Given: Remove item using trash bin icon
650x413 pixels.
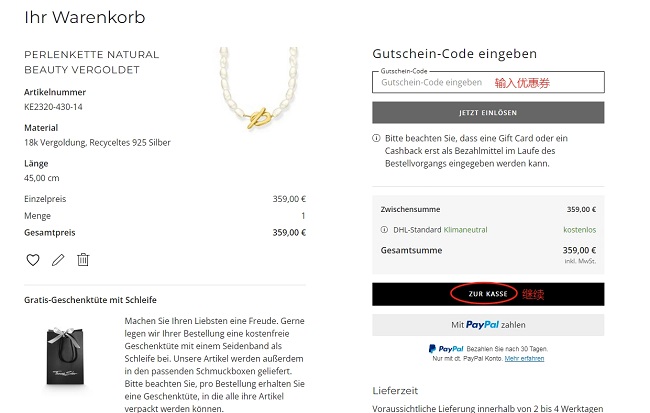Looking at the screenshot, I should [83, 260].
